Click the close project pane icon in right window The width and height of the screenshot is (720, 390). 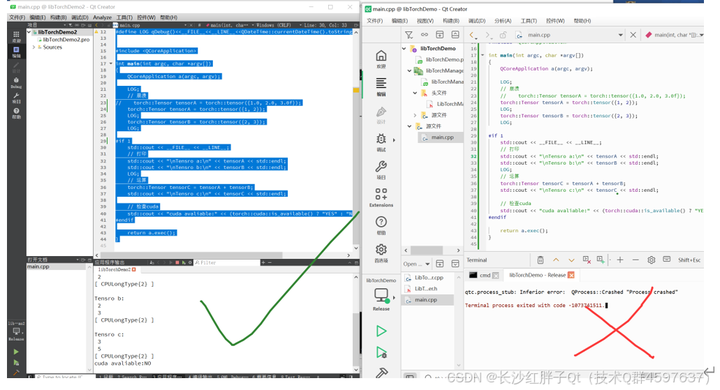pyautogui.click(x=455, y=35)
